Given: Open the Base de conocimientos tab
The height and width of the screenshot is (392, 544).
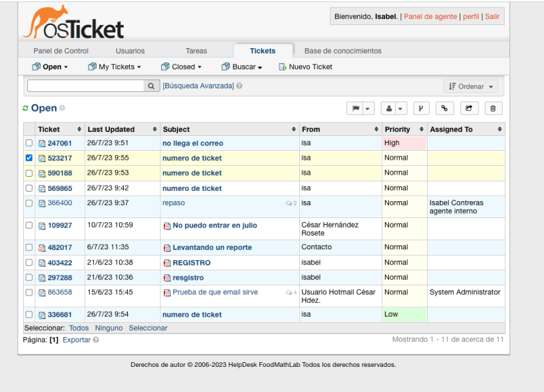Looking at the screenshot, I should pos(343,51).
